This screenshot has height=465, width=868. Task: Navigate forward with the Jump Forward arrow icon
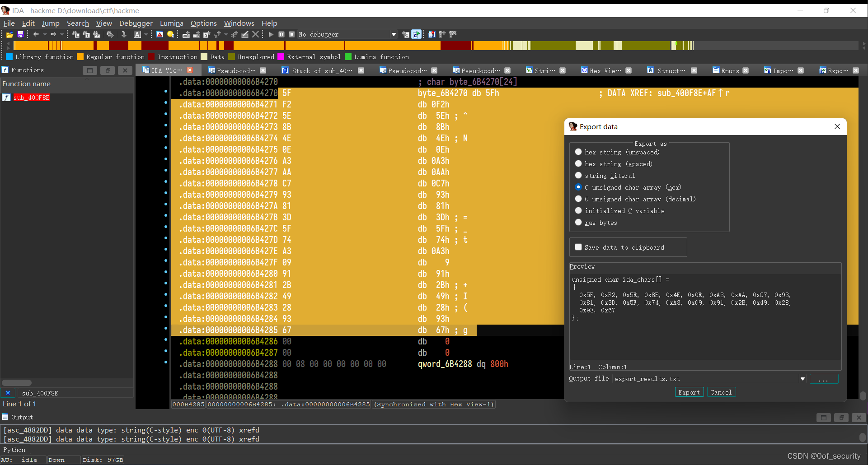(x=54, y=34)
